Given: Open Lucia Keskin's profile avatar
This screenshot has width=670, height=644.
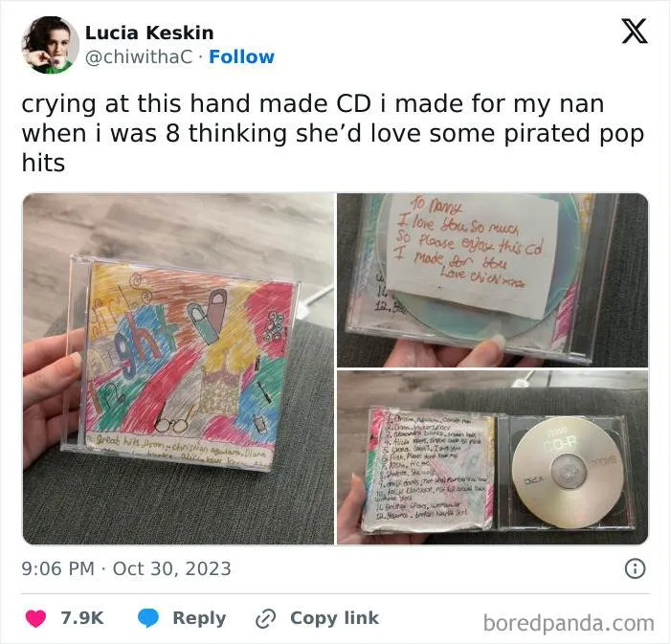Looking at the screenshot, I should pos(51,45).
